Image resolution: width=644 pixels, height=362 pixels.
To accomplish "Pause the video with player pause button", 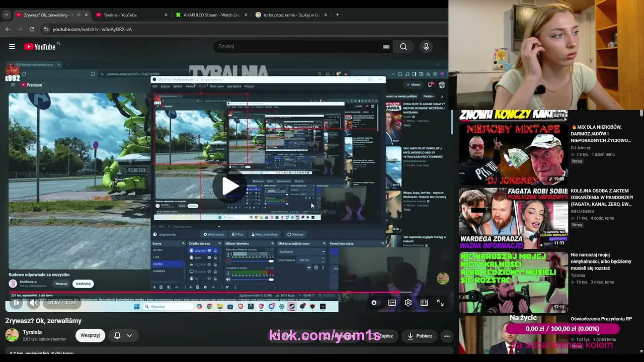I will pos(16,303).
